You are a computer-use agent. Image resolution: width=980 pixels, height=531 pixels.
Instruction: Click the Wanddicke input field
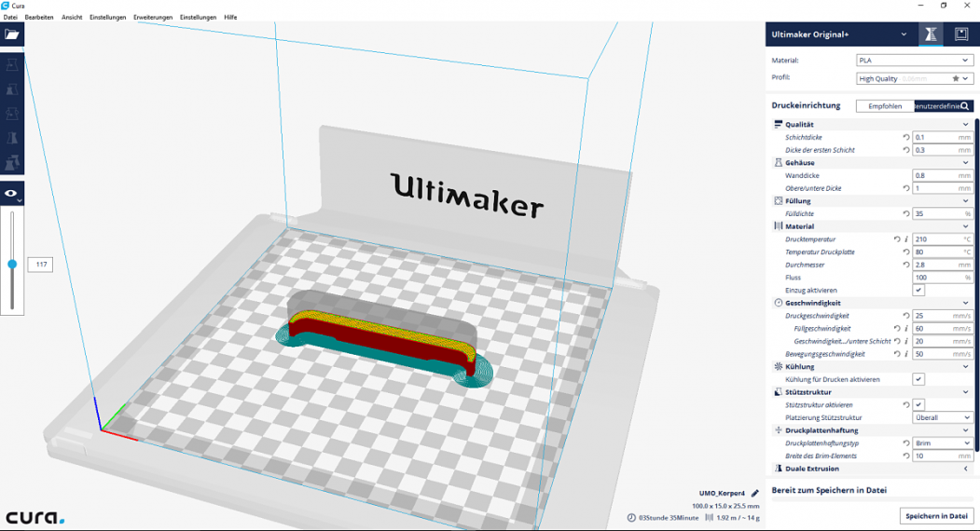pos(943,175)
